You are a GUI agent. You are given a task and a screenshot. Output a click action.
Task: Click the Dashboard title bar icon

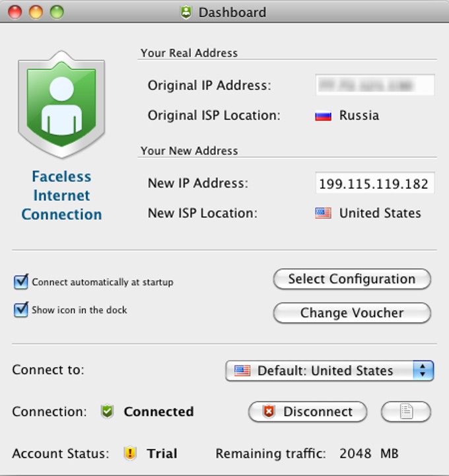coord(186,12)
